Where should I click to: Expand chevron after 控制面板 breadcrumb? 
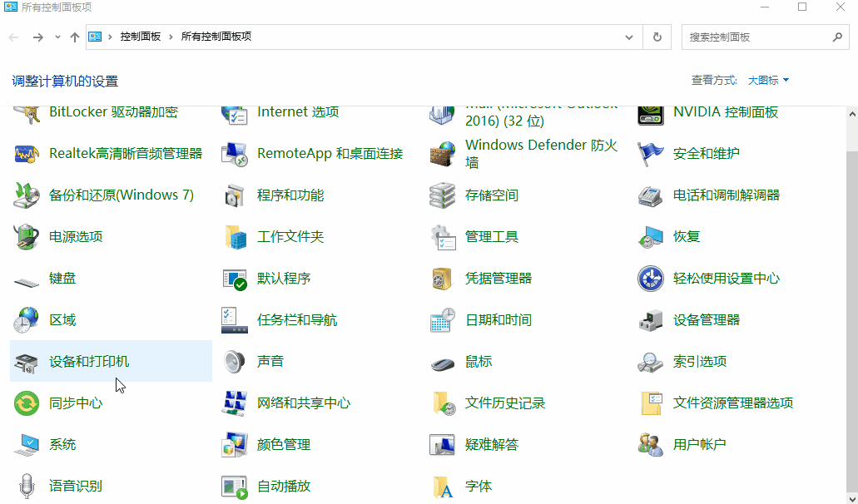171,37
